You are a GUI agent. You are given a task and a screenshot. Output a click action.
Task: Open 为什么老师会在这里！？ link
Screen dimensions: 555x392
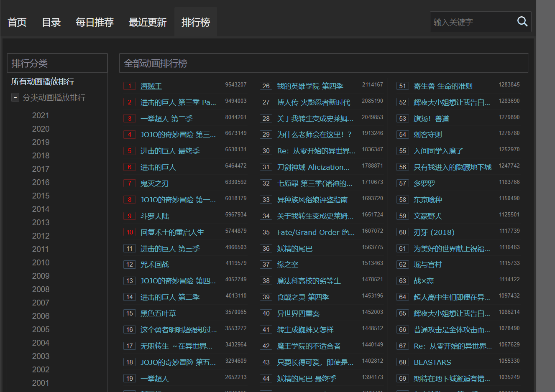coord(315,135)
